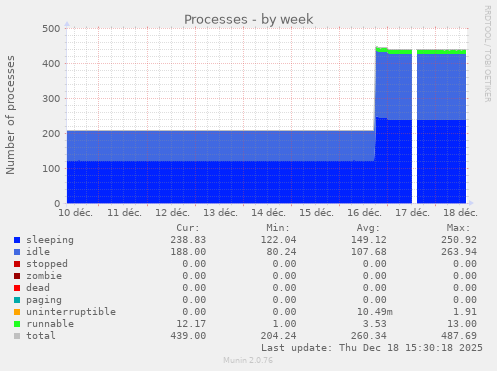This screenshot has height=371, width=497.
Task: Click total current value 439.00
Action: (x=188, y=336)
